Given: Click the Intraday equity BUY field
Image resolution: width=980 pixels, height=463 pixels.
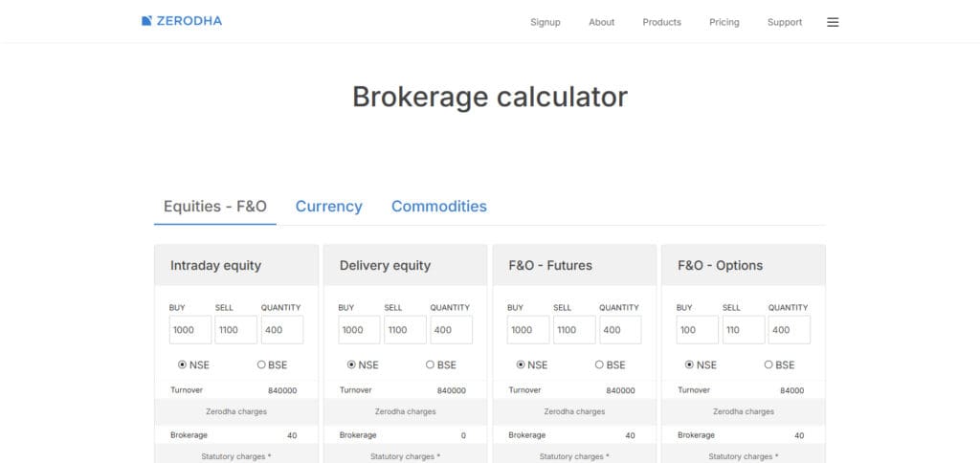Looking at the screenshot, I should [190, 330].
